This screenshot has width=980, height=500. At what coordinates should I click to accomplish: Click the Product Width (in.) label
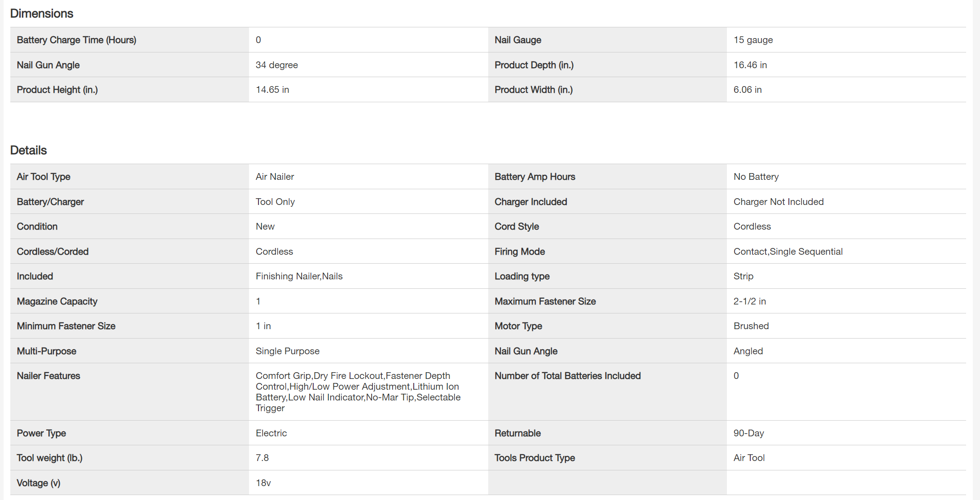[534, 90]
